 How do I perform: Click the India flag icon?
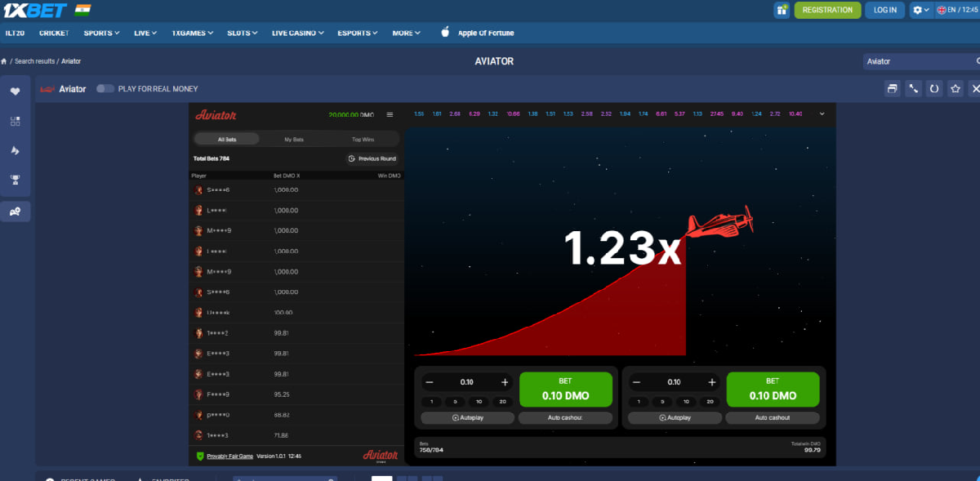point(82,10)
